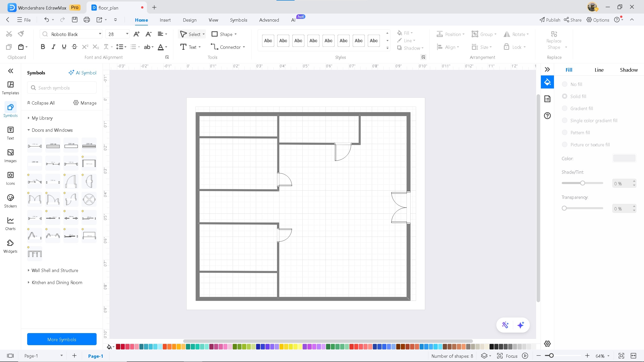Open the Page-1 page selector dropdown

click(62, 356)
